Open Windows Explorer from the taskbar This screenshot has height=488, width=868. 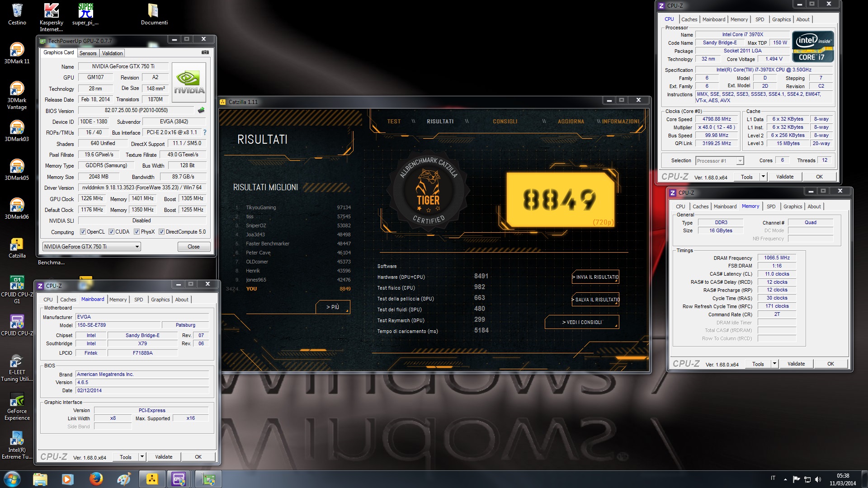click(x=40, y=479)
